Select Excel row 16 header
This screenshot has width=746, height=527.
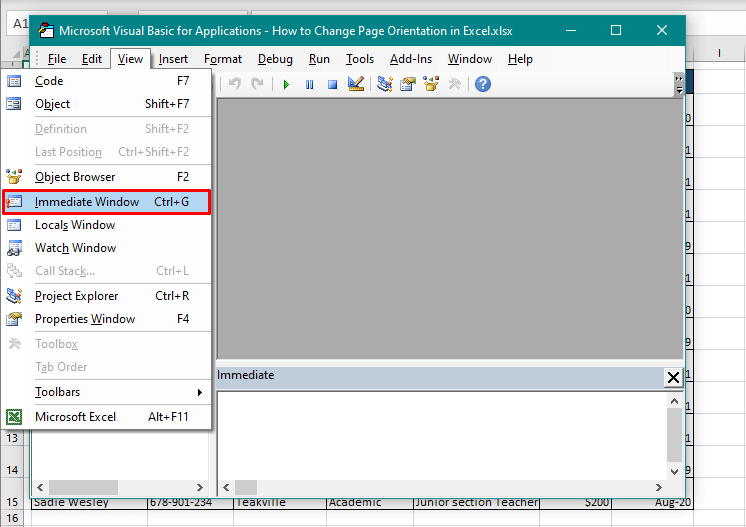12,518
